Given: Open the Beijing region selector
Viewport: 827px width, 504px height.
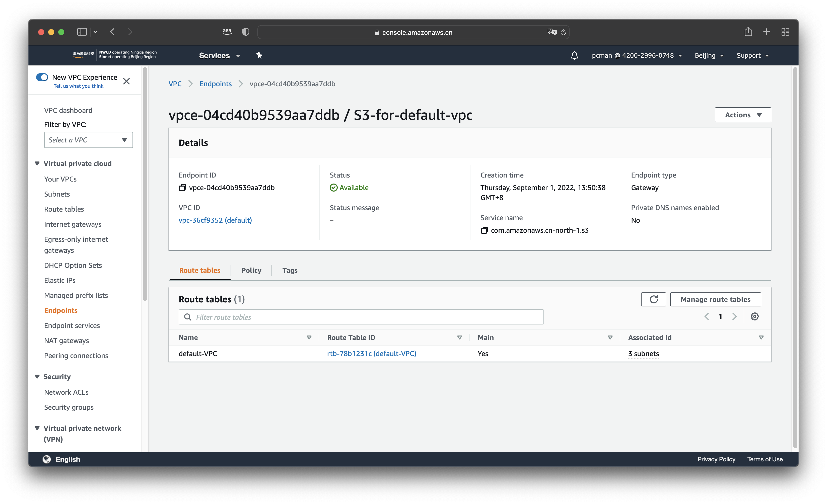Looking at the screenshot, I should tap(709, 55).
